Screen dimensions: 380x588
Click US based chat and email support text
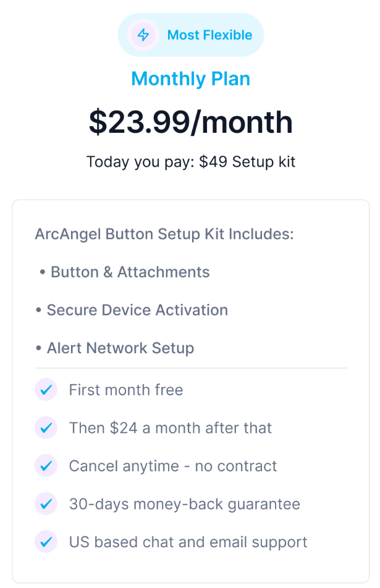[188, 542]
